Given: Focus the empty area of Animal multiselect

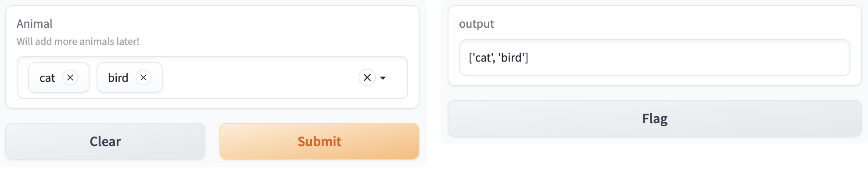Looking at the screenshot, I should [259, 77].
